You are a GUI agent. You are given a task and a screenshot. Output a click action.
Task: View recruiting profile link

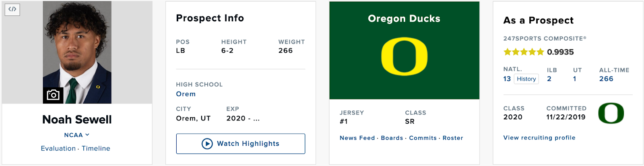539,138
